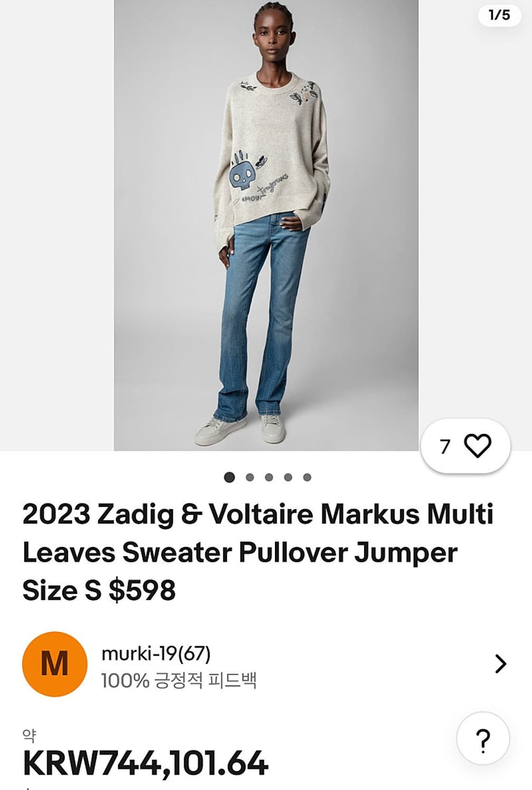Tap the skull design on sweater
532x790 pixels.
242,172
